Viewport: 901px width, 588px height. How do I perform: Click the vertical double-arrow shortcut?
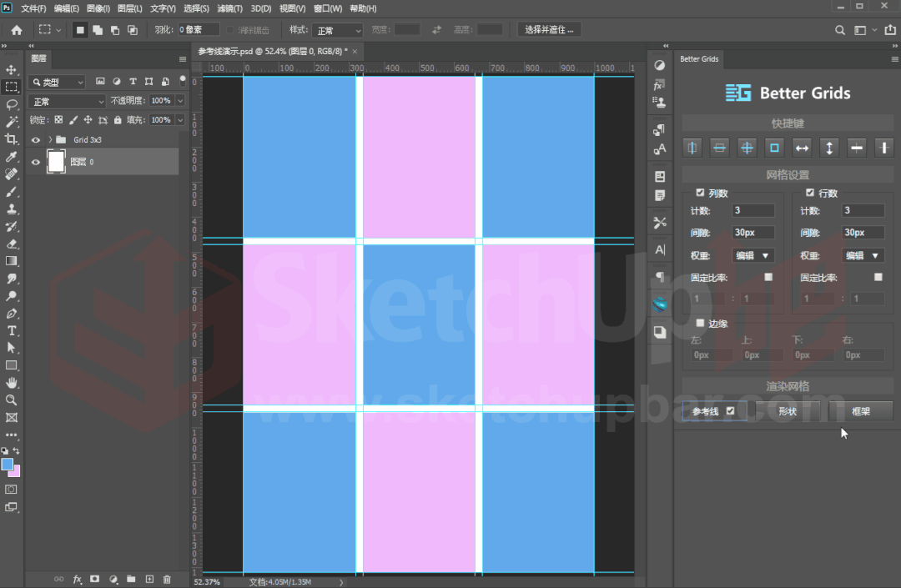(x=829, y=148)
